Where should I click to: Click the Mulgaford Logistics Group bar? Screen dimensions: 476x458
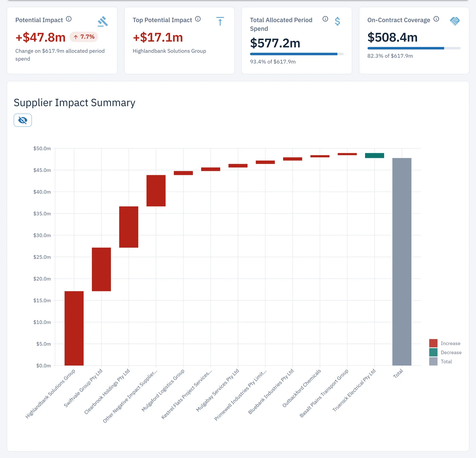click(x=183, y=173)
